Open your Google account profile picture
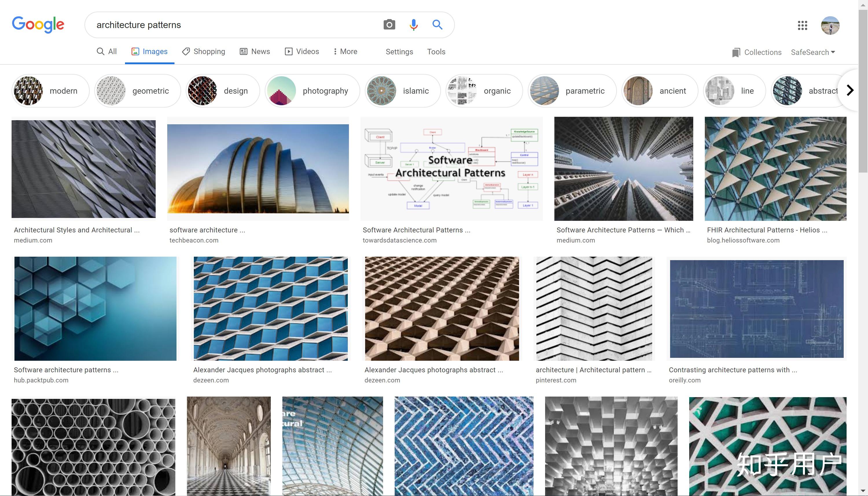Screen dimensions: 868x496 830,25
